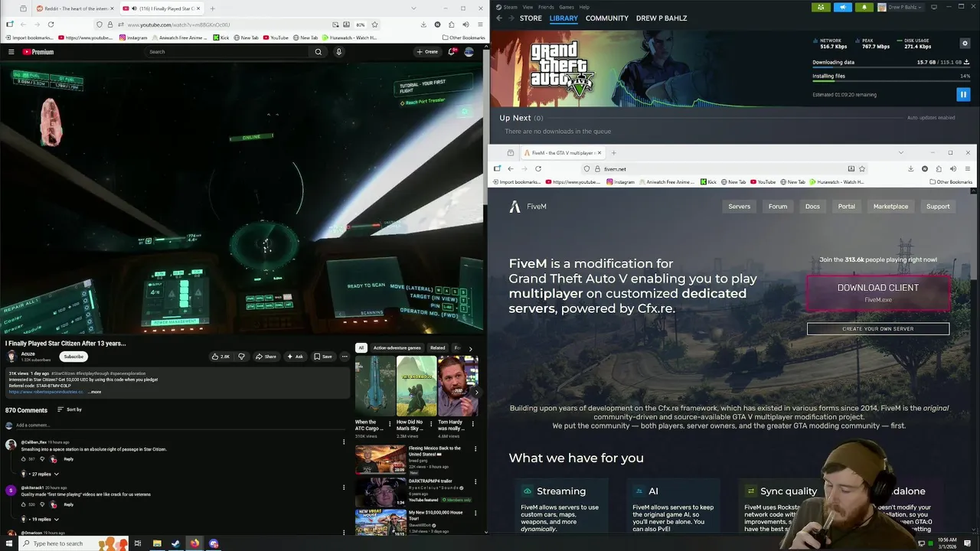Open YouTube guide hamburger menu
The height and width of the screenshot is (551, 980).
pyautogui.click(x=11, y=52)
